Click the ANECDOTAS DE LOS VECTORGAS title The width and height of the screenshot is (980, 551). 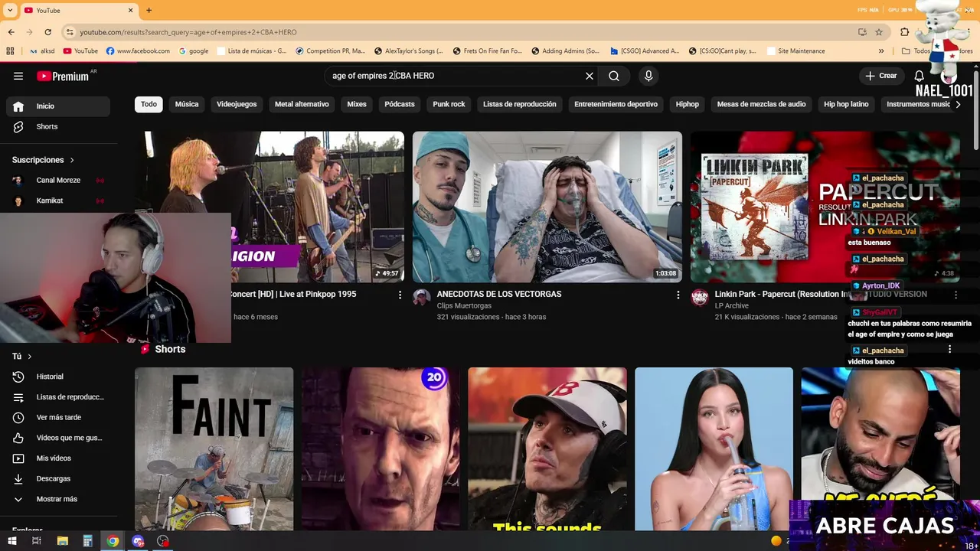[x=499, y=294]
